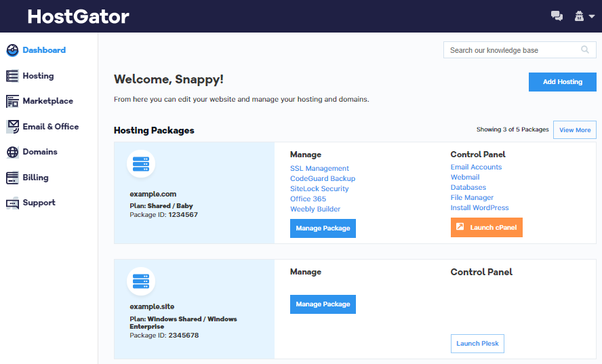Open the Dashboard menu item
Image resolution: width=602 pixels, height=364 pixels.
click(44, 50)
